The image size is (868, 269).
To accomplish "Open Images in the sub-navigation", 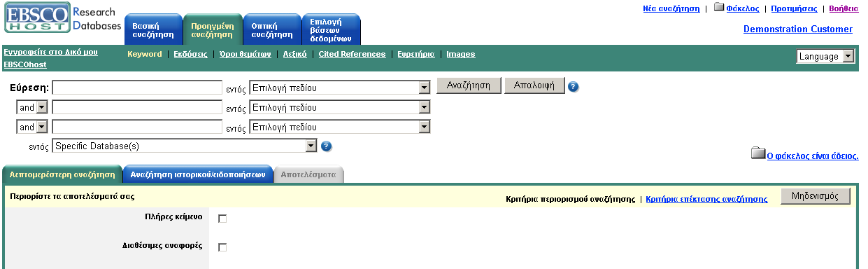I will [461, 54].
